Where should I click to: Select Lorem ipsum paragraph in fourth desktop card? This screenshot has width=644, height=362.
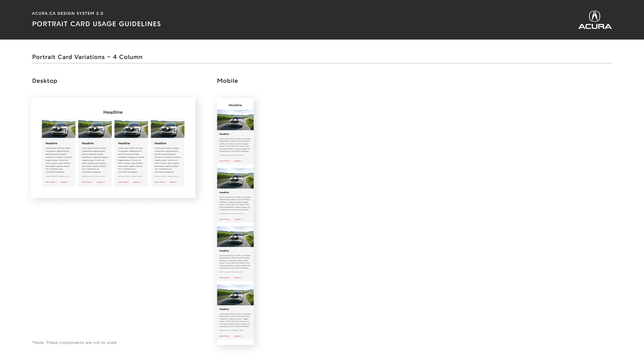pos(167,160)
